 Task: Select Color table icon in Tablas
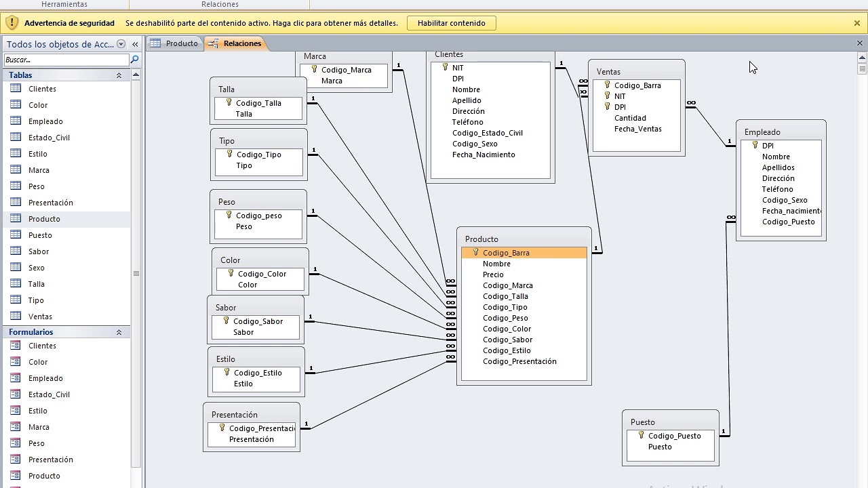click(16, 105)
